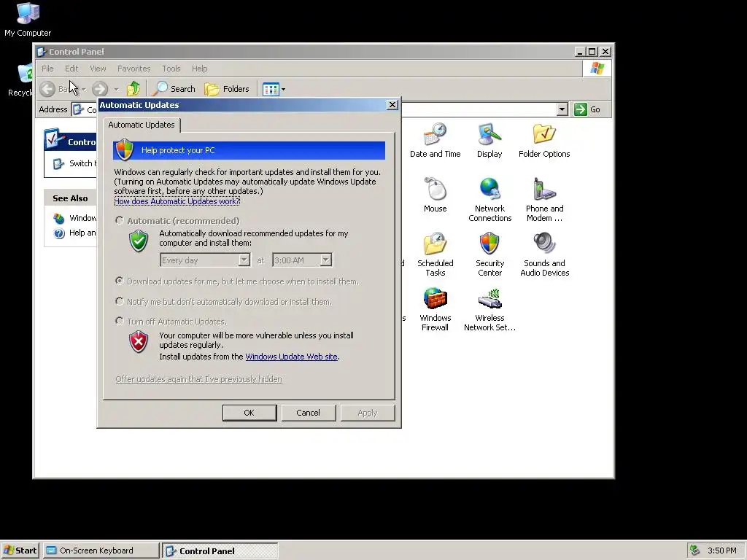This screenshot has height=560, width=747.
Task: Select the Automatic (recommended) radio button
Action: tap(120, 220)
